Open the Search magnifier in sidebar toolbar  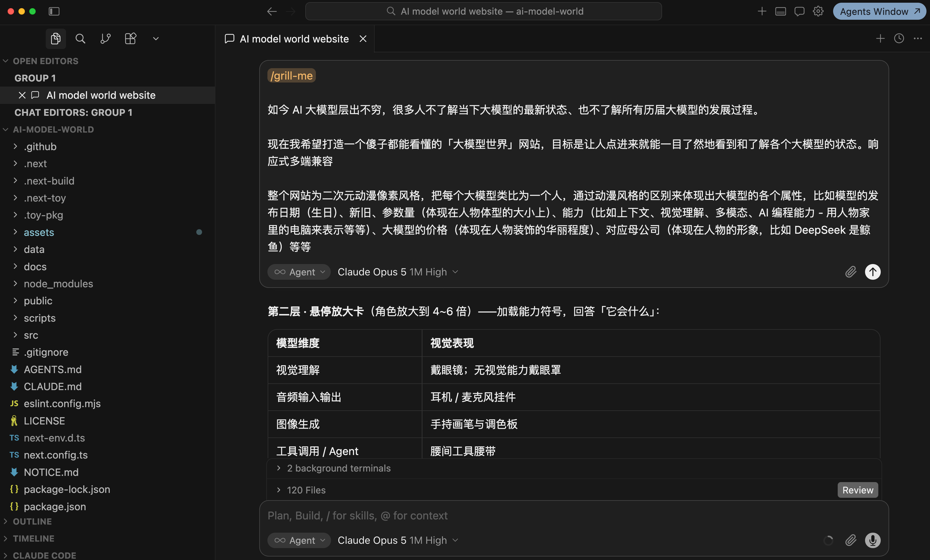(80, 38)
